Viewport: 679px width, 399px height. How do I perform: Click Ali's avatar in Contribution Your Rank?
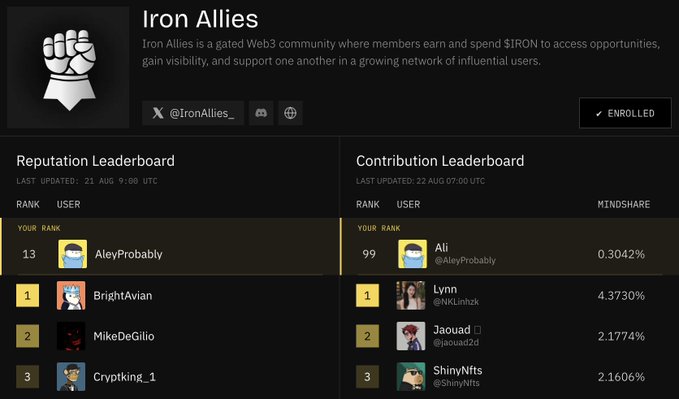tap(412, 254)
